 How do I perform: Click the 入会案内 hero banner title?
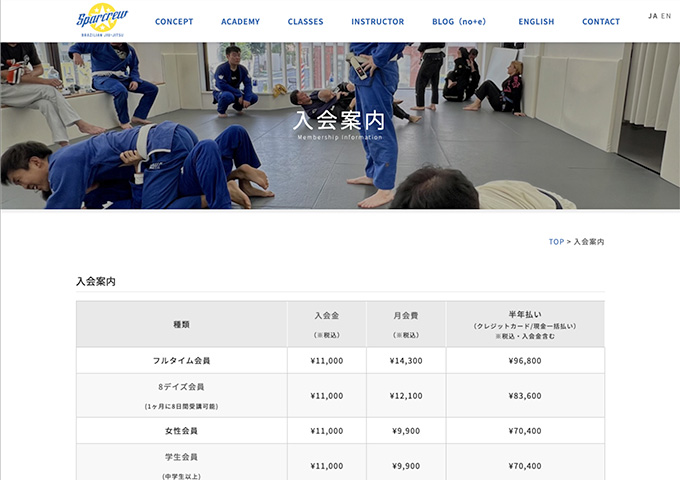pos(339,121)
